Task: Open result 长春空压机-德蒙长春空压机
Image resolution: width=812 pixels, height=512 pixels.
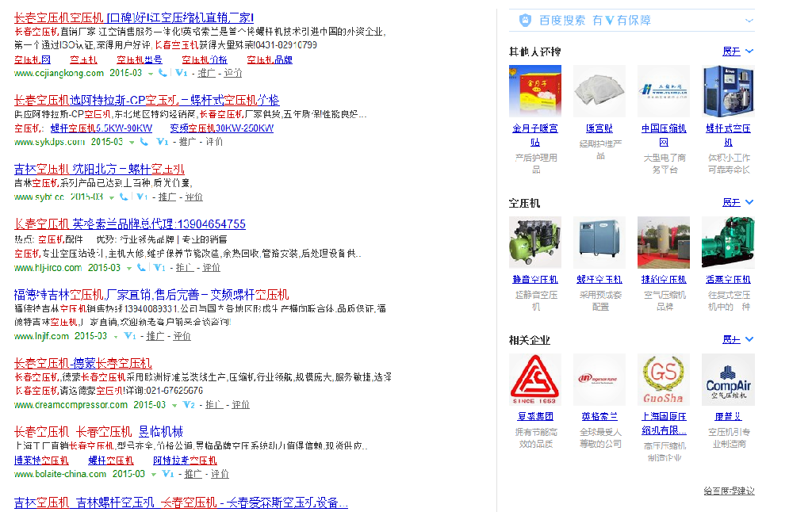Action: [82, 363]
